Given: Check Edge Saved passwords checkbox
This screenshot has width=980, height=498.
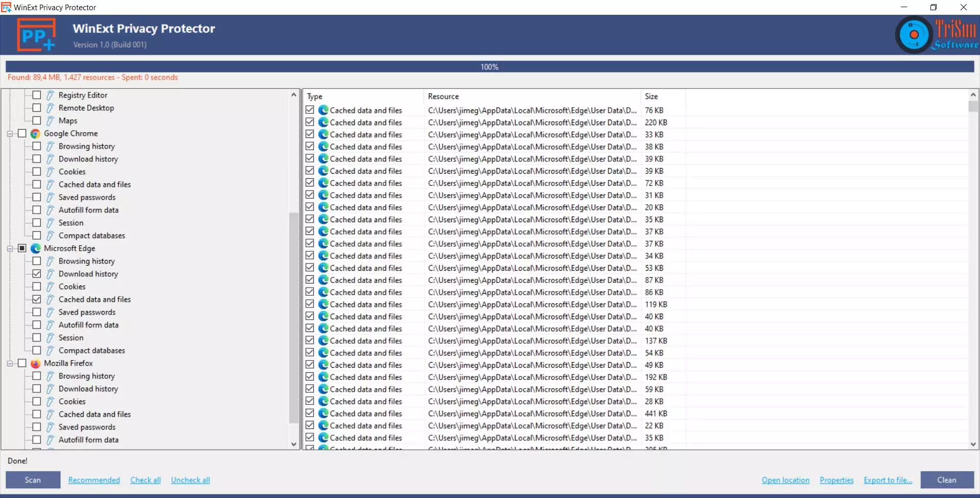Looking at the screenshot, I should click(x=37, y=312).
